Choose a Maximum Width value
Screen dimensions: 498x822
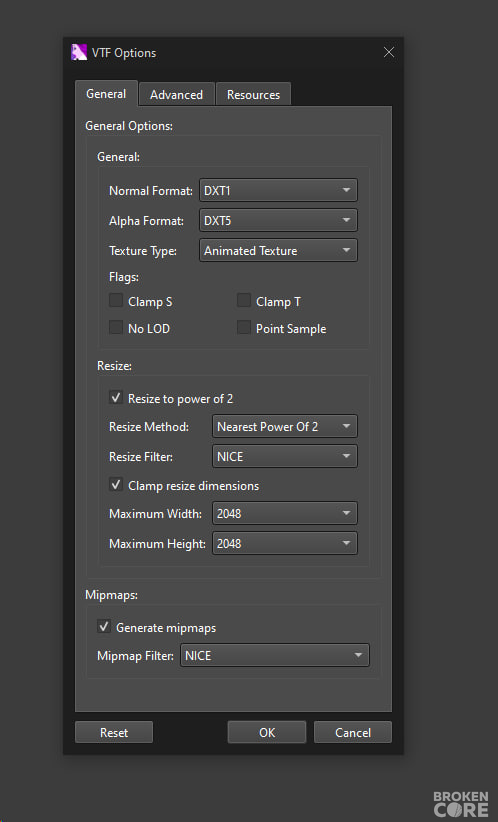285,513
